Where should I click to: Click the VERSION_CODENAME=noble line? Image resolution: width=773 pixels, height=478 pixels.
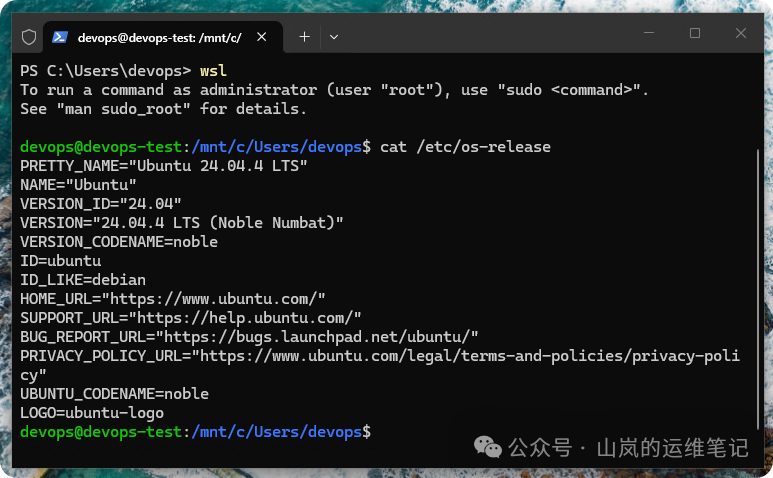point(119,242)
